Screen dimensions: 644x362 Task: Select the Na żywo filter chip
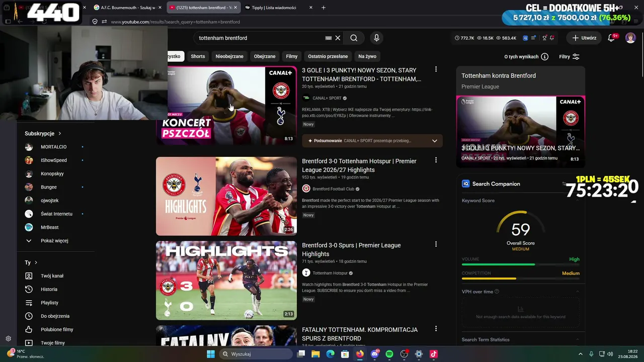point(367,56)
